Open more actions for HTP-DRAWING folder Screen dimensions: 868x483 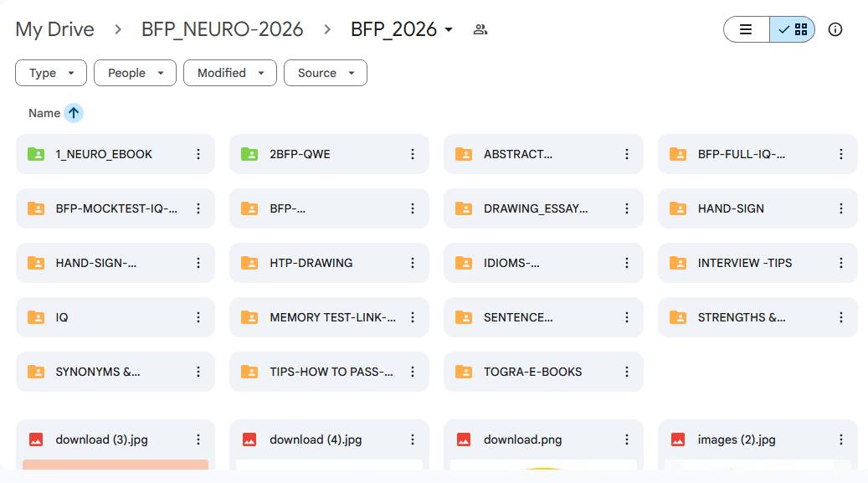413,263
